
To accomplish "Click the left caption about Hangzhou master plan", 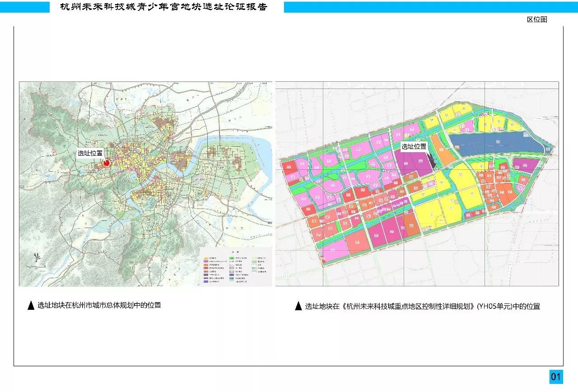I will coord(99,305).
